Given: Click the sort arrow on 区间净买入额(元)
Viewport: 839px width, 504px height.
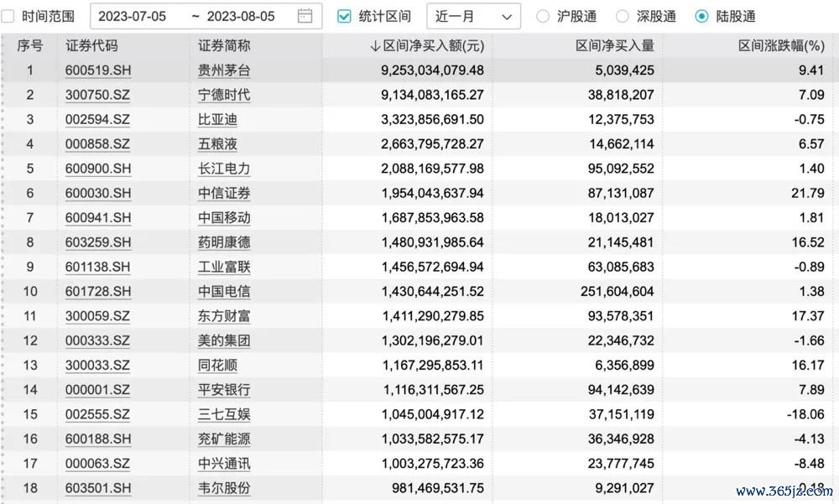Looking at the screenshot, I should (x=375, y=46).
